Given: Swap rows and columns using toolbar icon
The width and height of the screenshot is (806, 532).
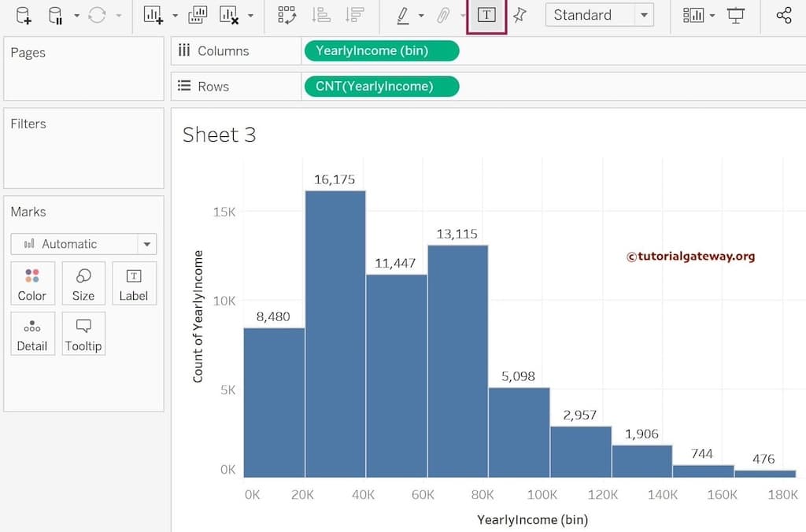Looking at the screenshot, I should [x=287, y=15].
